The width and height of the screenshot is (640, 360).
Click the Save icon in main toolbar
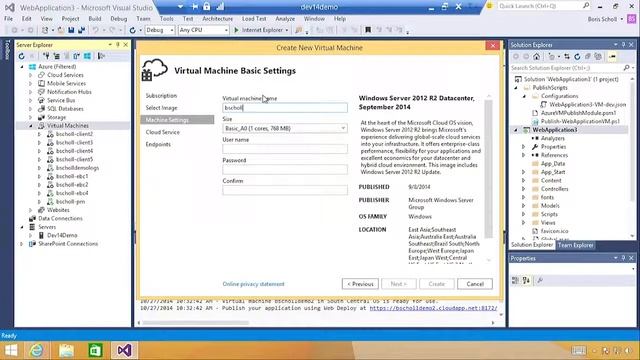point(71,30)
